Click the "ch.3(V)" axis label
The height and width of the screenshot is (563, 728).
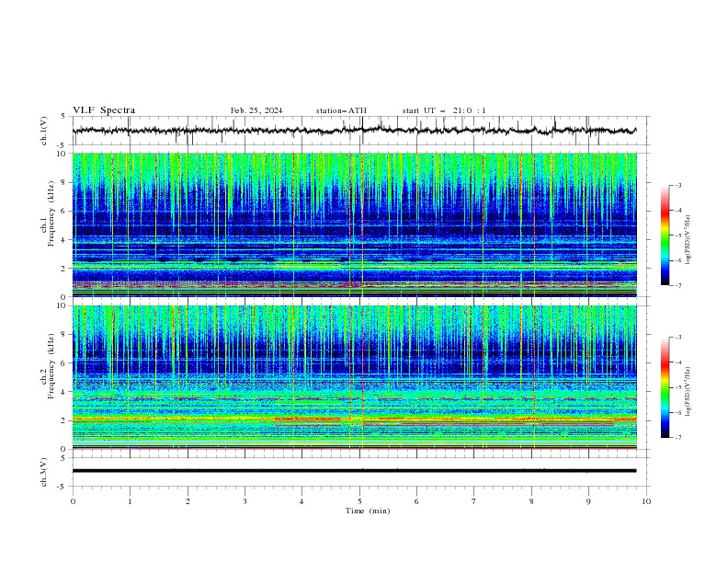pos(44,472)
